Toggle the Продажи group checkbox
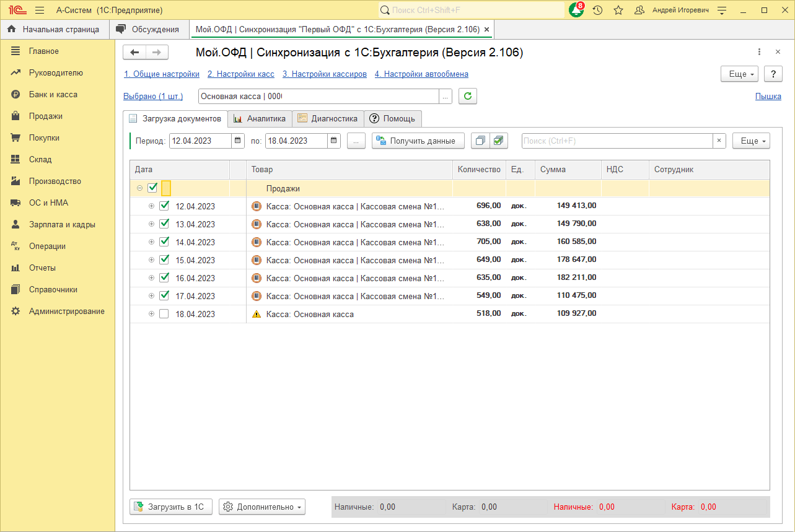 pyautogui.click(x=152, y=188)
